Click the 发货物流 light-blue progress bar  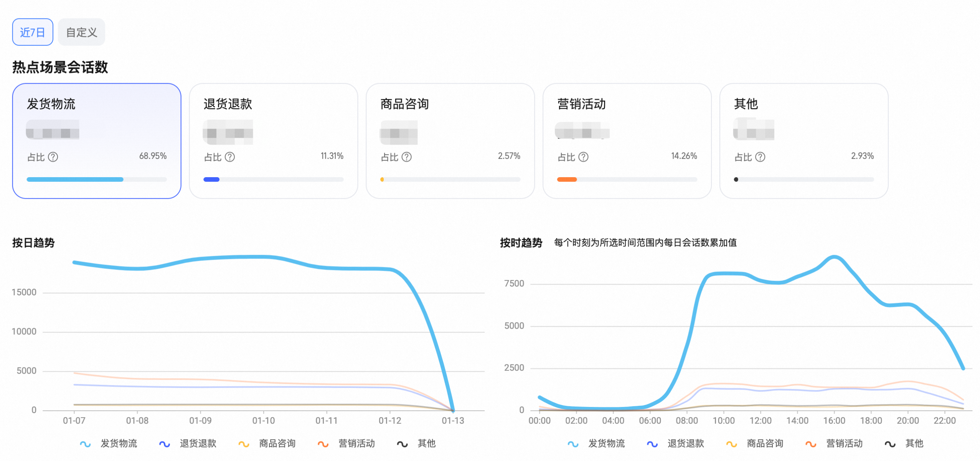click(75, 179)
